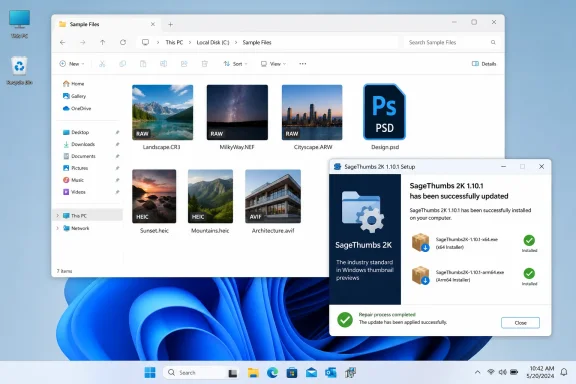Select the MilkyWay.NEF thumbnail
Image resolution: width=576 pixels, height=384 pixels.
pyautogui.click(x=237, y=112)
